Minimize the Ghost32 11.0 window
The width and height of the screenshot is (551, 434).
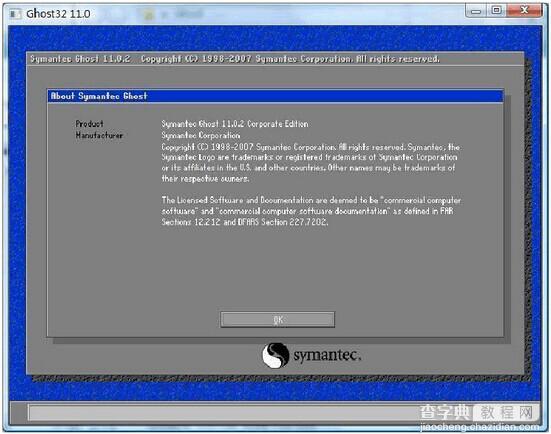click(x=476, y=11)
